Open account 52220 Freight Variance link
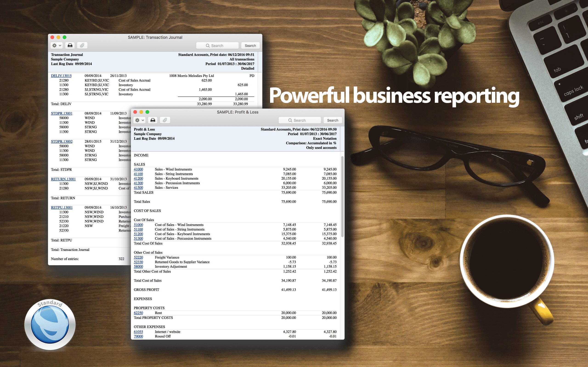Viewport: 588px width, 367px height. tap(138, 257)
